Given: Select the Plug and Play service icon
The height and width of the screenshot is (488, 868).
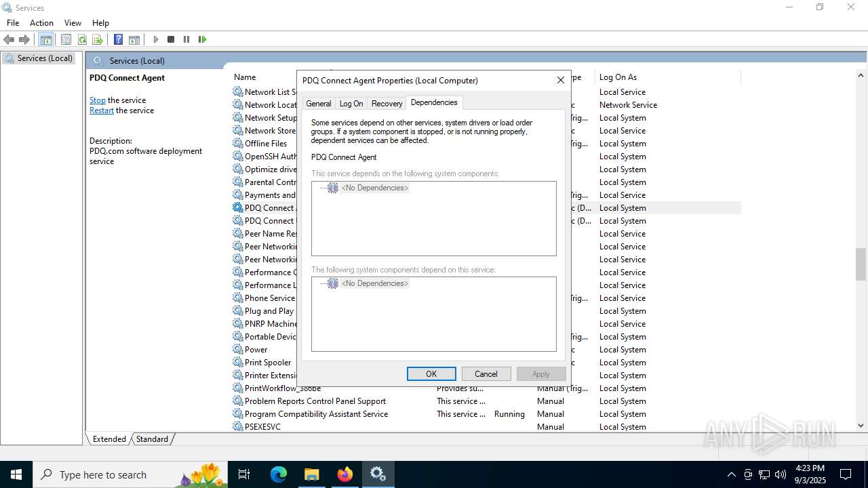Looking at the screenshot, I should tap(238, 310).
